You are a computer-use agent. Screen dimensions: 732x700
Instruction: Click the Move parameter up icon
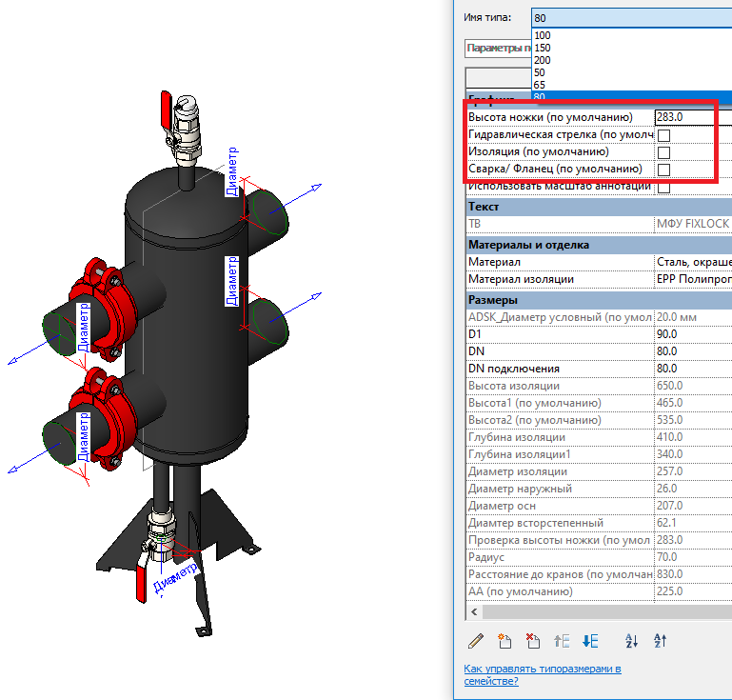click(562, 641)
